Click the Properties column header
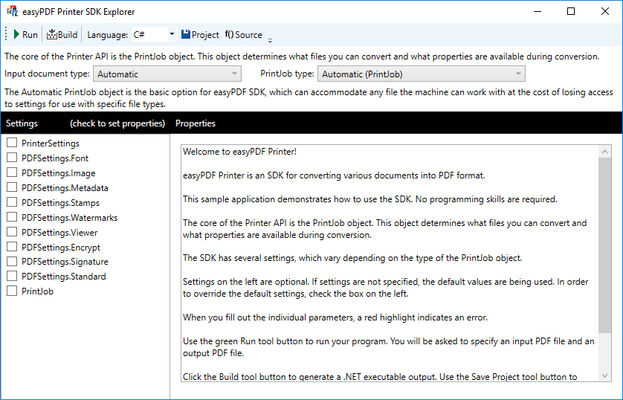Image resolution: width=623 pixels, height=400 pixels. [195, 124]
